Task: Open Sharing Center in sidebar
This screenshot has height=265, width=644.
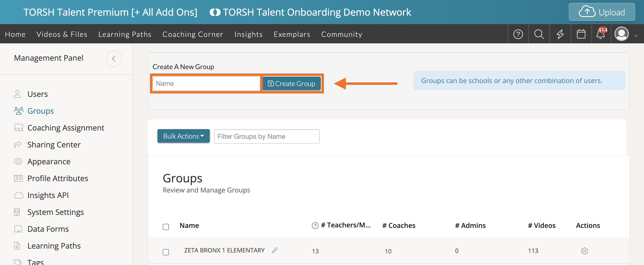Action: click(54, 144)
